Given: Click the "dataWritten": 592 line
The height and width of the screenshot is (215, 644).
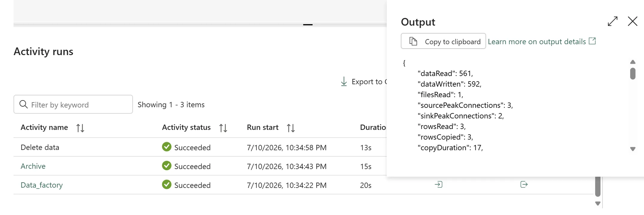Looking at the screenshot, I should 450,84.
